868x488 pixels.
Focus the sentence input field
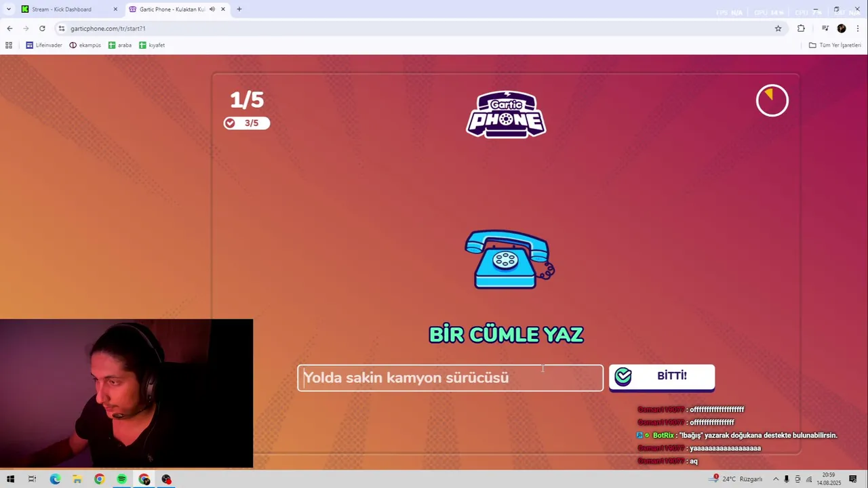coord(450,378)
